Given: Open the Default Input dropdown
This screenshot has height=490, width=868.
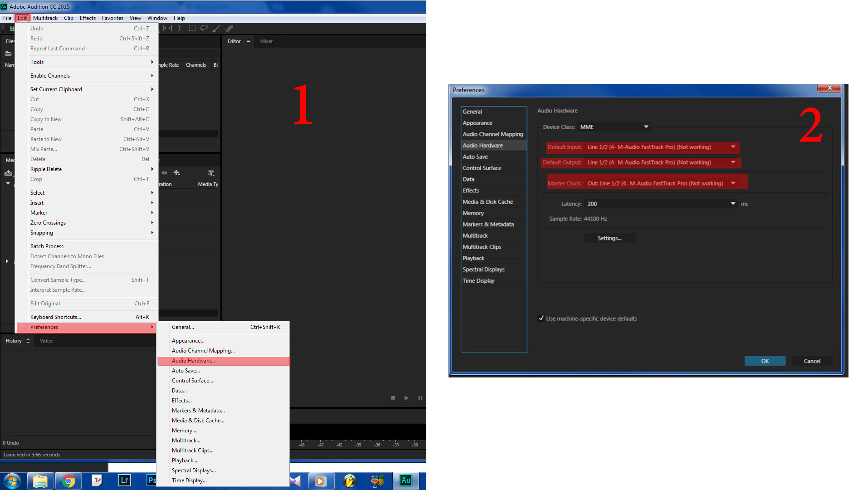Looking at the screenshot, I should coord(661,147).
